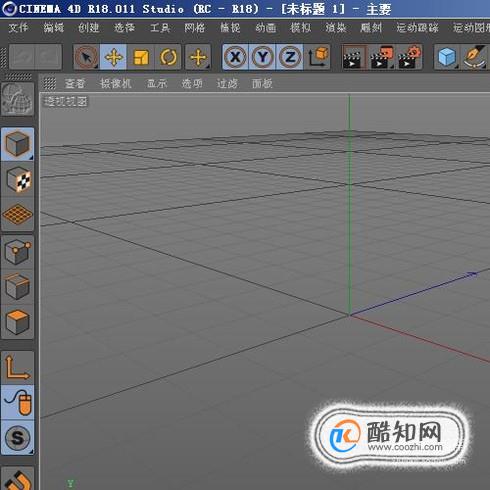
Task: Select the Spline Pen tool
Action: [475, 57]
